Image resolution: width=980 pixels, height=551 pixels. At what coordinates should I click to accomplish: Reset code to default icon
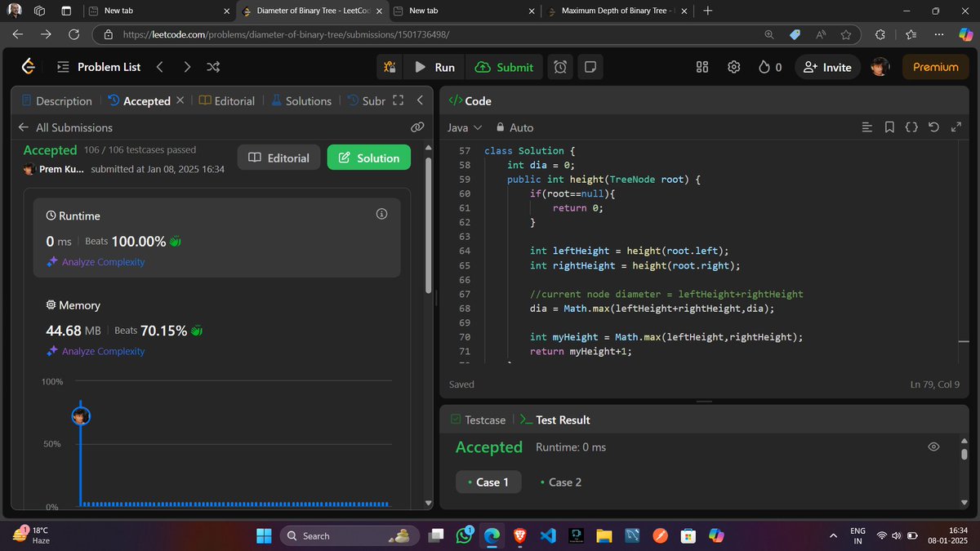[934, 127]
